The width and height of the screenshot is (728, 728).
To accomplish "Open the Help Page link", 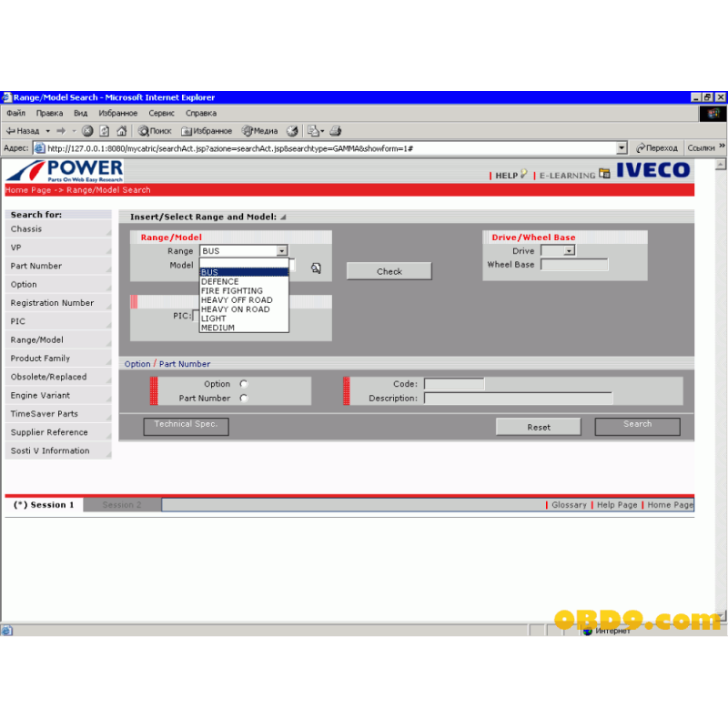I will tap(617, 505).
